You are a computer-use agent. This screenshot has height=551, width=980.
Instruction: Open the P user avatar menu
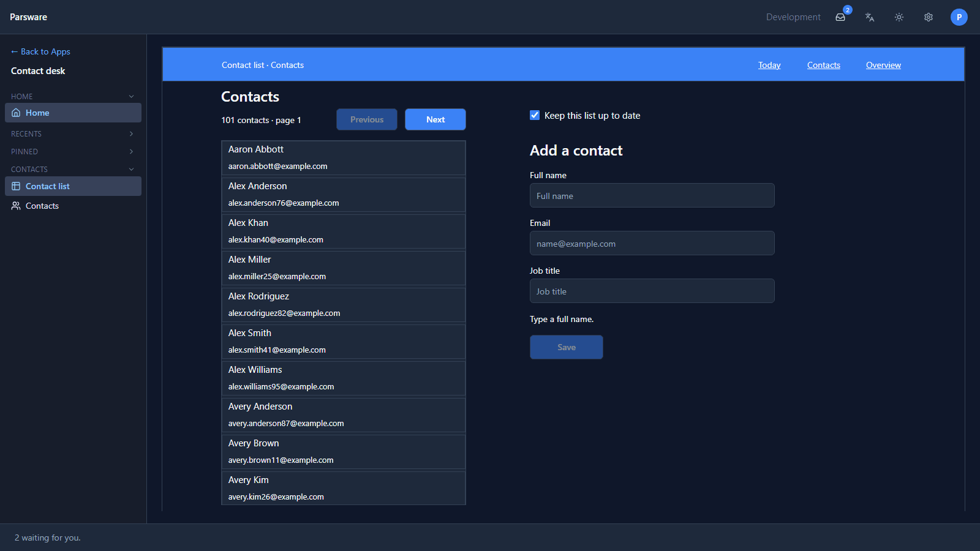[x=959, y=17]
